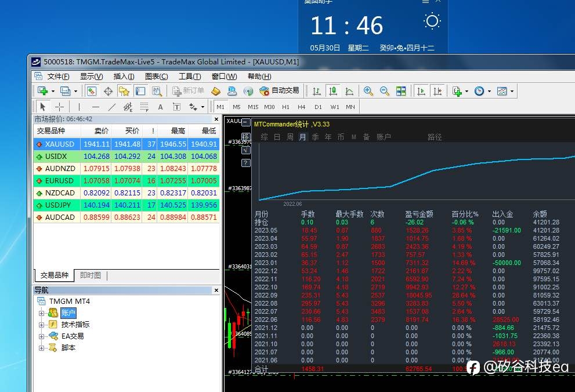Click the signals broadcast icon
575x392 pixels.
(x=248, y=91)
